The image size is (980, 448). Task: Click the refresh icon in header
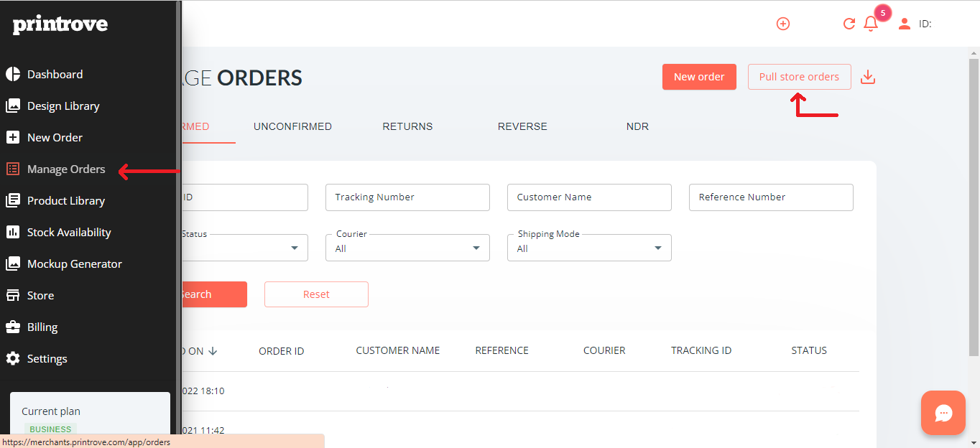point(849,24)
